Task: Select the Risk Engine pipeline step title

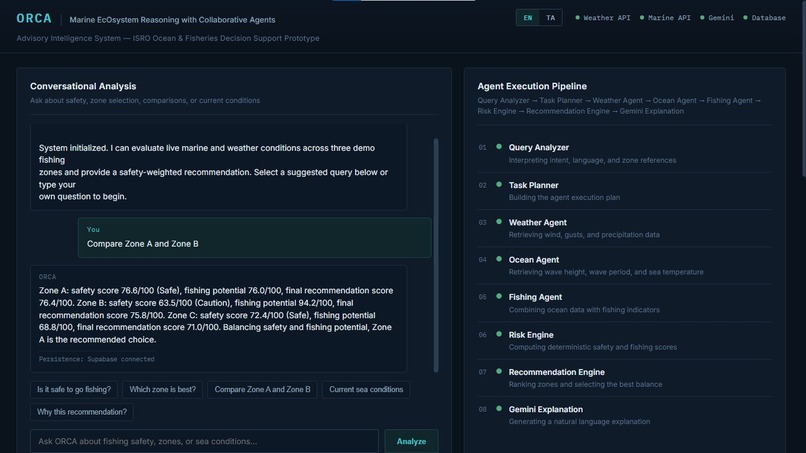Action: [x=531, y=335]
